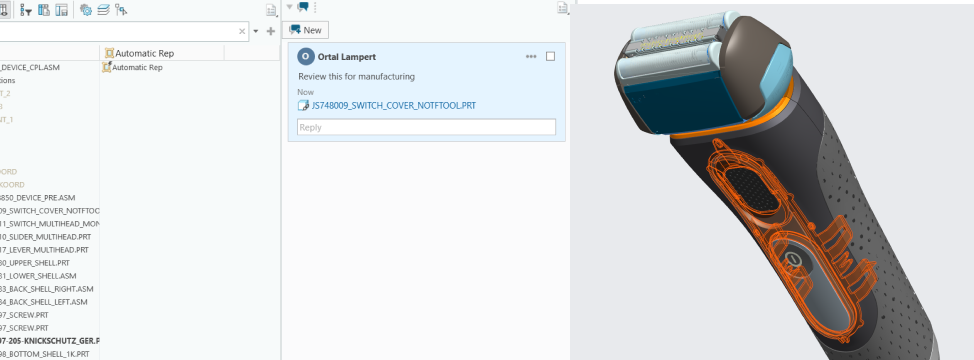This screenshot has height=360, width=974.
Task: Select DEVICE_CPL.ASM in the model tree
Action: 30,67
